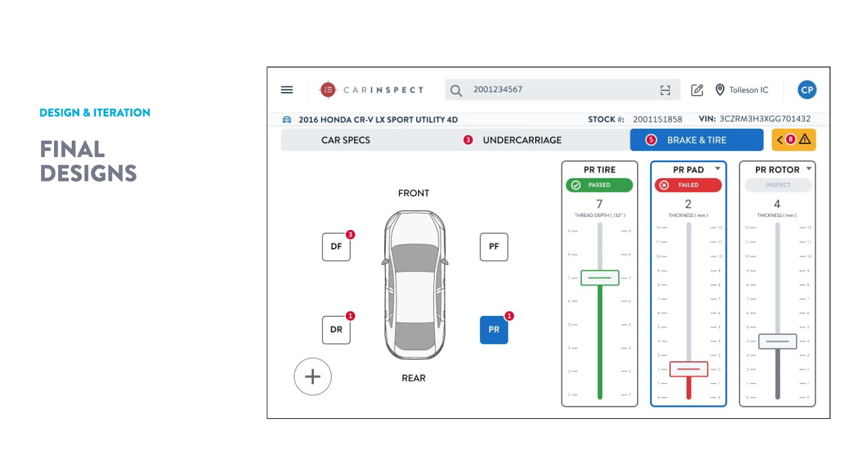This screenshot has width=868, height=473.
Task: Click the car top-view illustration
Action: click(x=415, y=285)
